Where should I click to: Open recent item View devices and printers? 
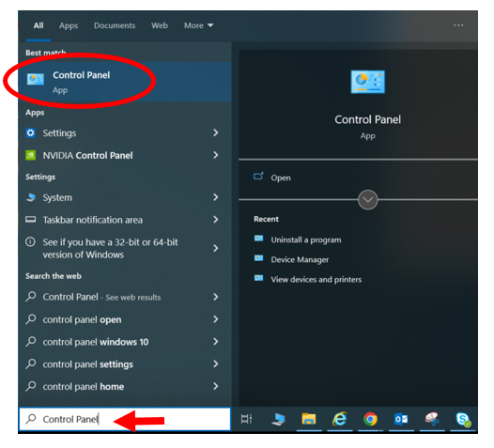(316, 280)
